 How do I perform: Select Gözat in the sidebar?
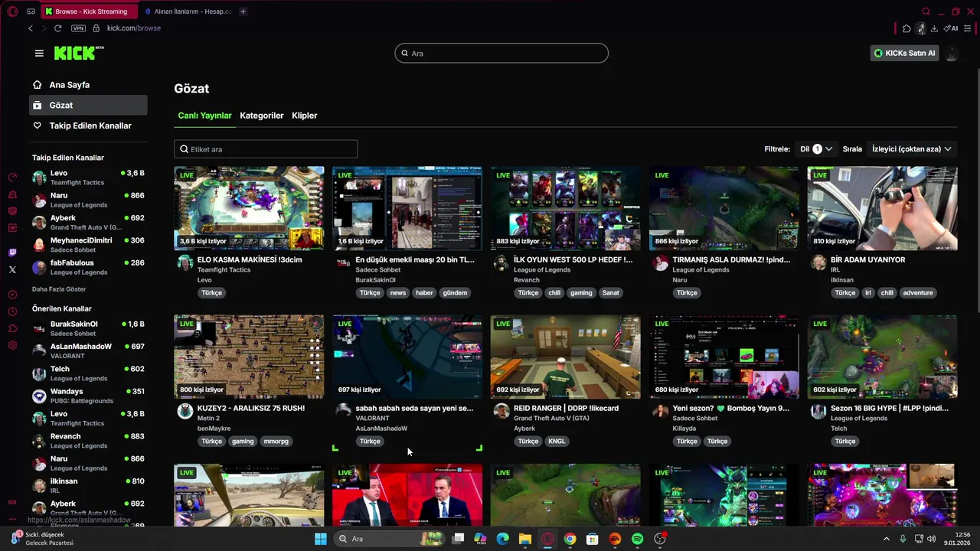coord(88,105)
